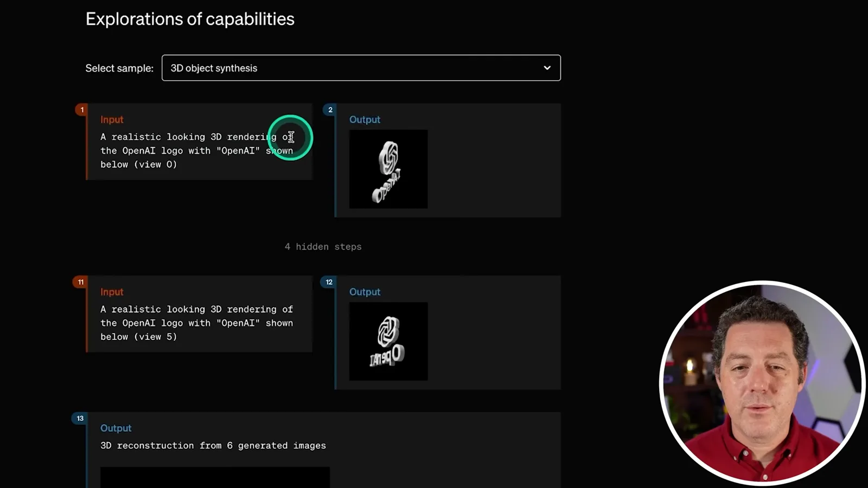This screenshot has height=488, width=868.
Task: Expand the '4 hidden steps' label
Action: point(323,247)
